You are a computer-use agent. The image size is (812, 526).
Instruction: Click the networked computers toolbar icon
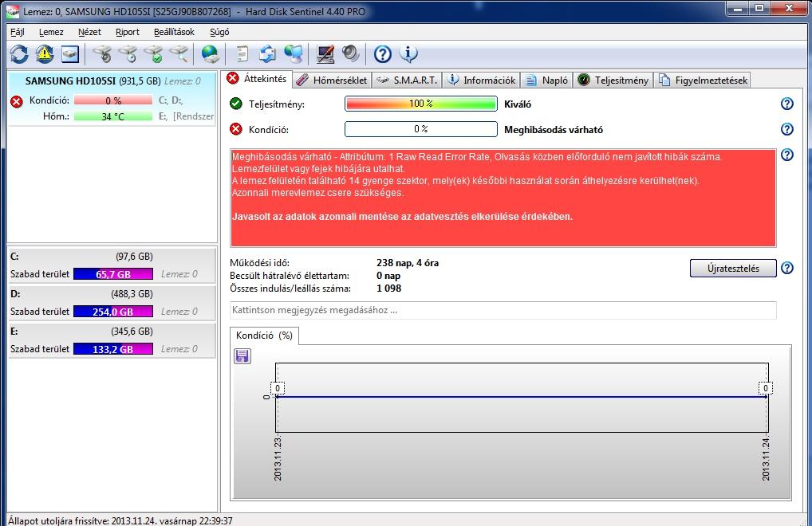click(x=294, y=53)
